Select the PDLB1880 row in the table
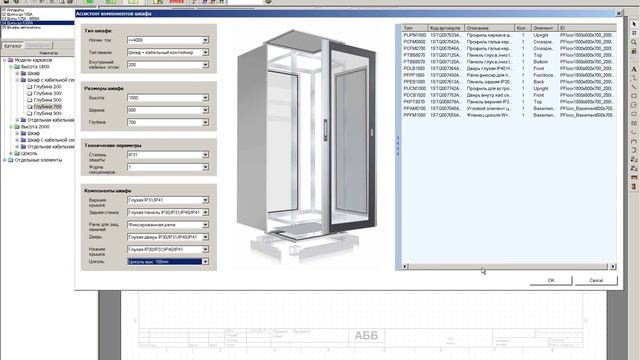Screen dimensions: 640x360 509,69
